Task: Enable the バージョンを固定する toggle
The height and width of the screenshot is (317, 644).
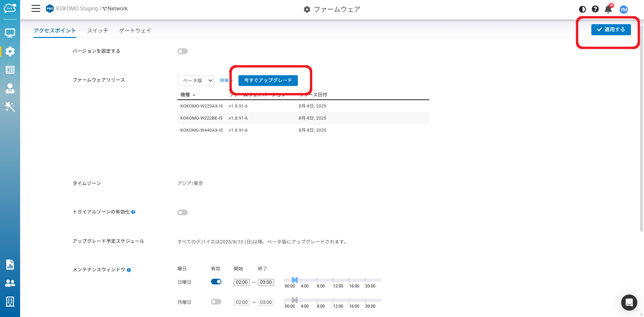Action: coord(182,51)
